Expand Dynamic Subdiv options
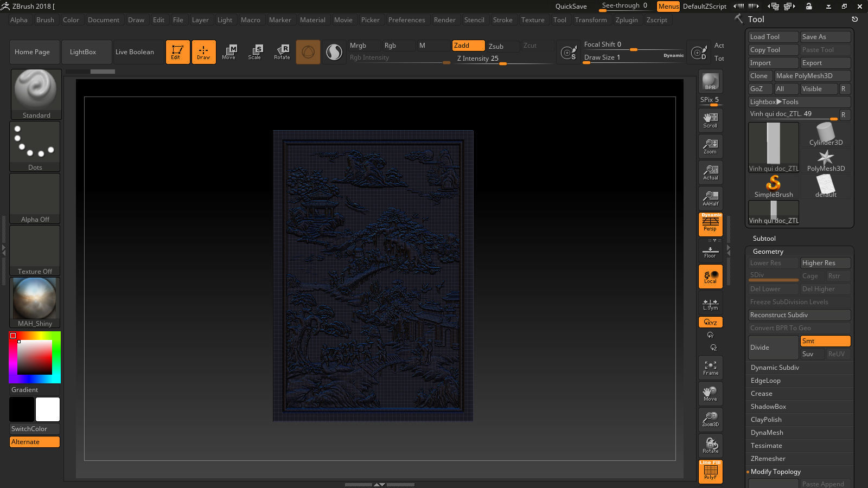The height and width of the screenshot is (488, 868). coord(775,368)
